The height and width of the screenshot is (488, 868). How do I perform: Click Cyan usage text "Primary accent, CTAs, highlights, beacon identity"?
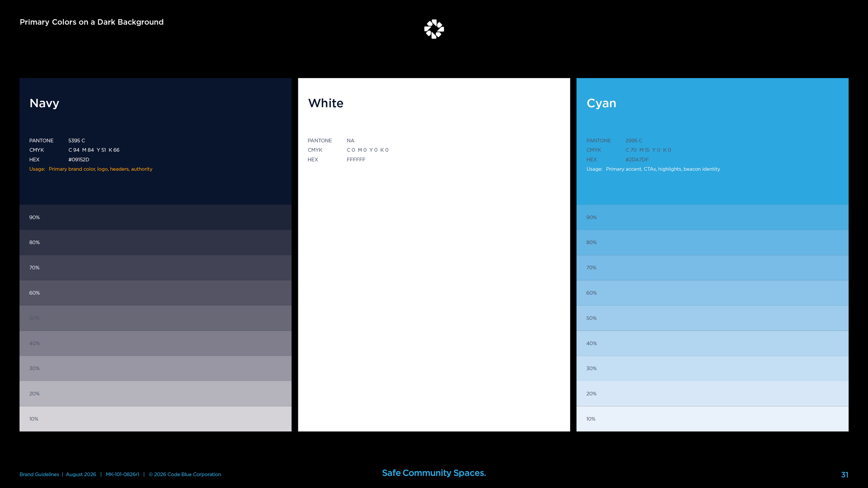tap(663, 169)
